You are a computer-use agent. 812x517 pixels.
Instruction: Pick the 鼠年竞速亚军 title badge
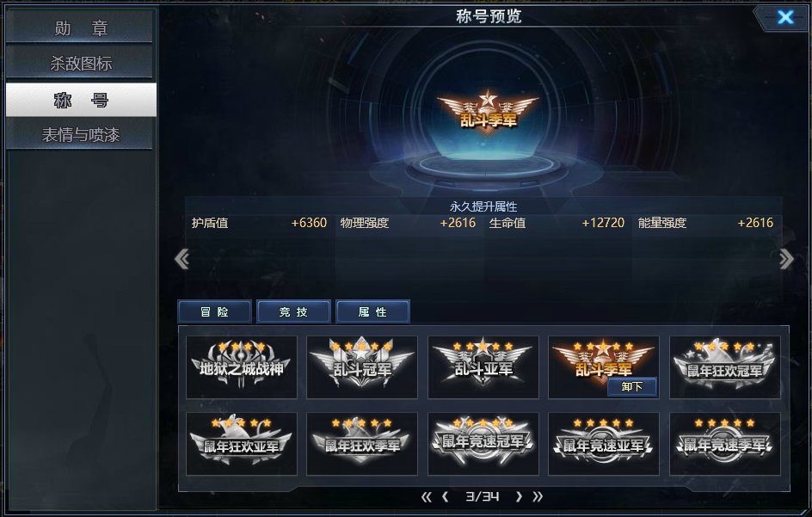[604, 444]
